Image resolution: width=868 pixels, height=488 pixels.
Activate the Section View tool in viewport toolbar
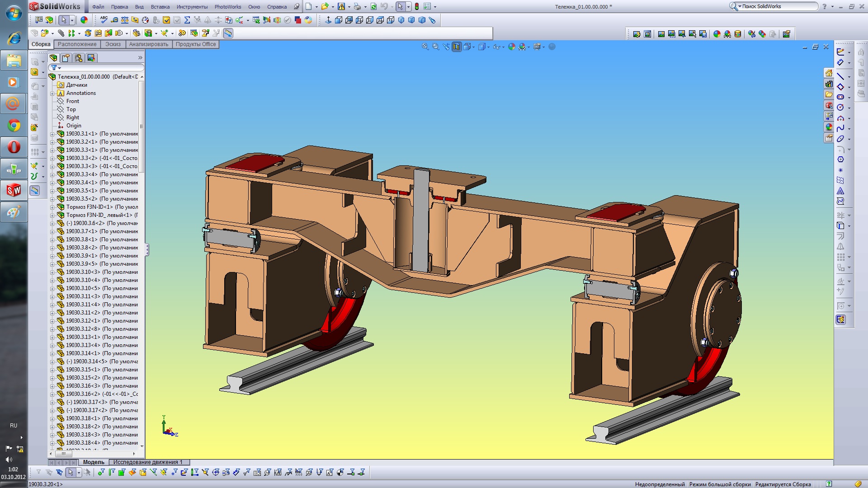(x=457, y=47)
